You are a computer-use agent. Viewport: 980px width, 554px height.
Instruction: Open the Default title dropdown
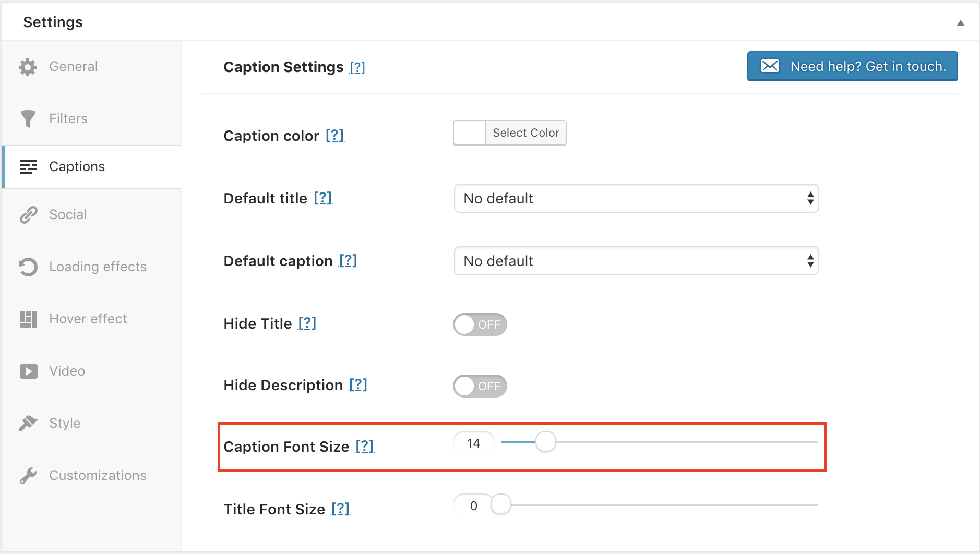[x=636, y=198]
